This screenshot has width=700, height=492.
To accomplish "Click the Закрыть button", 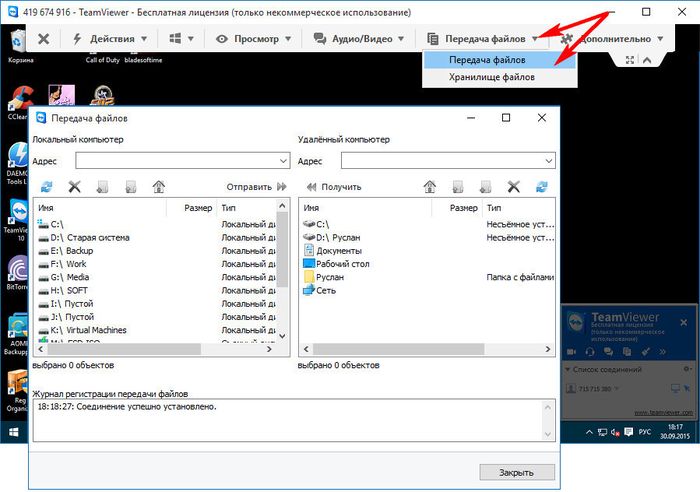I will pos(517,472).
